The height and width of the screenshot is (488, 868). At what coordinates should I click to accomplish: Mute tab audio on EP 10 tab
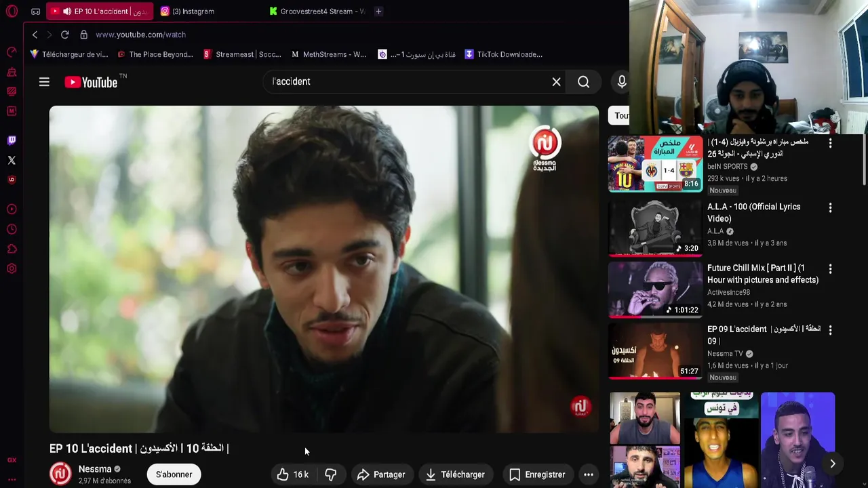66,12
